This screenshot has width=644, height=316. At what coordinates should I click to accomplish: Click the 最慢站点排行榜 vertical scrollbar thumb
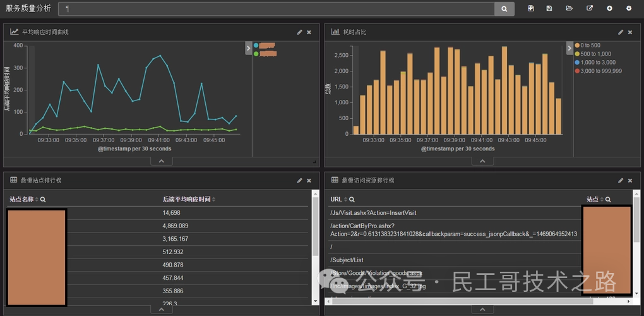316,226
